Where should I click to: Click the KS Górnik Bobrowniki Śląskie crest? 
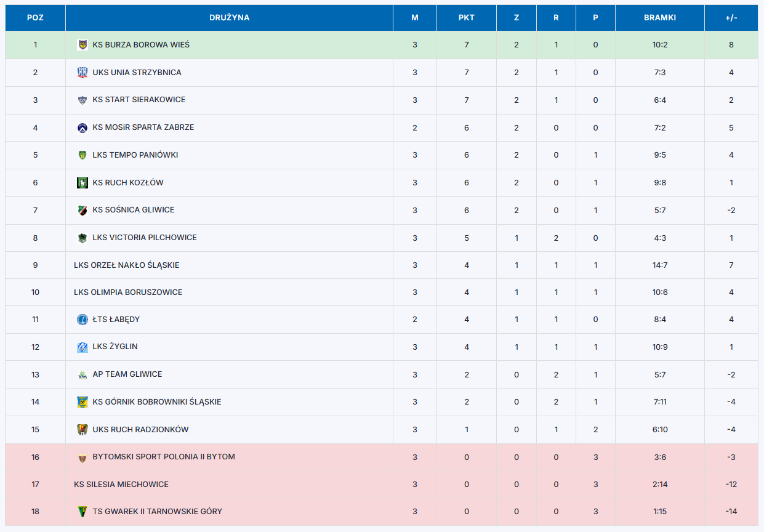pos(82,402)
